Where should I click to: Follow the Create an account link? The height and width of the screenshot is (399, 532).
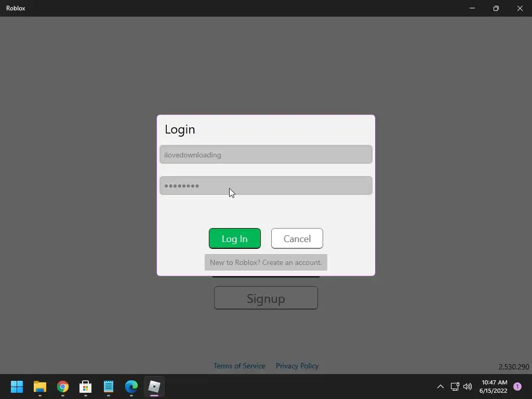pos(265,262)
